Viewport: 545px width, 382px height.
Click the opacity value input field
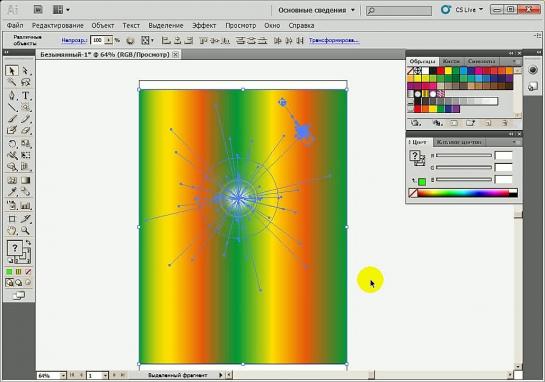(98, 40)
